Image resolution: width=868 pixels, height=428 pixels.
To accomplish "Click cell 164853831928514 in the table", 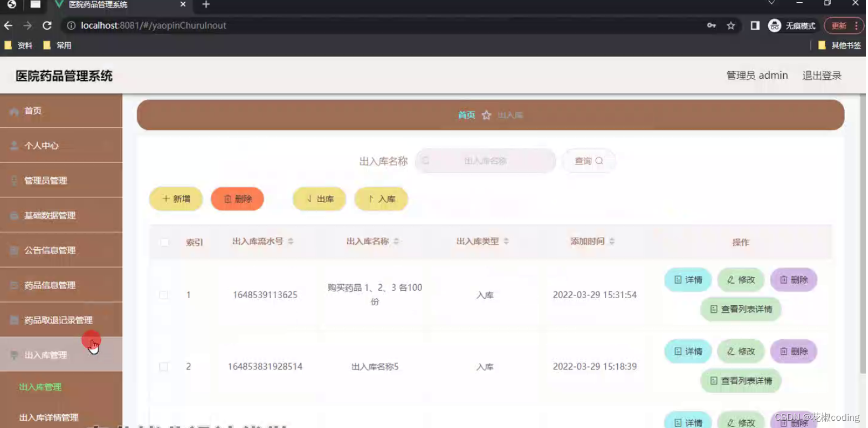I will [x=265, y=366].
